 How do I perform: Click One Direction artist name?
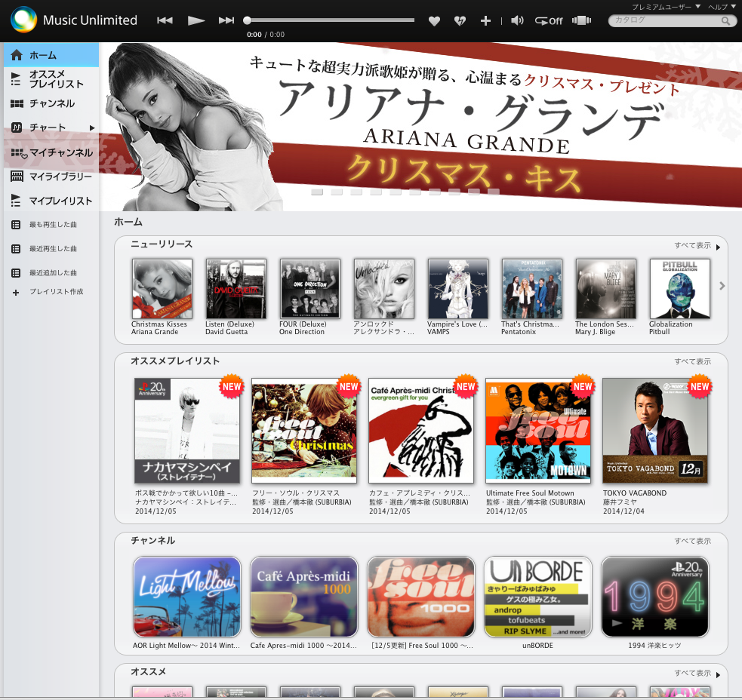coord(302,332)
